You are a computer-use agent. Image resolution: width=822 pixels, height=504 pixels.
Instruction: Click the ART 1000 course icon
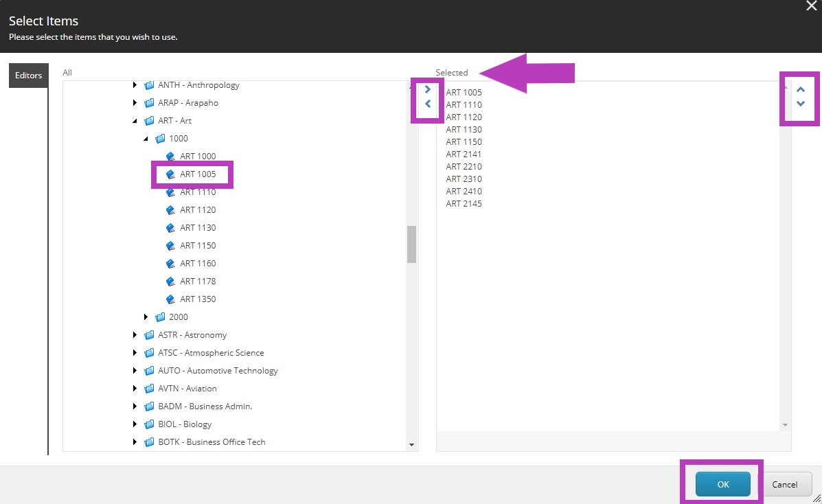170,157
